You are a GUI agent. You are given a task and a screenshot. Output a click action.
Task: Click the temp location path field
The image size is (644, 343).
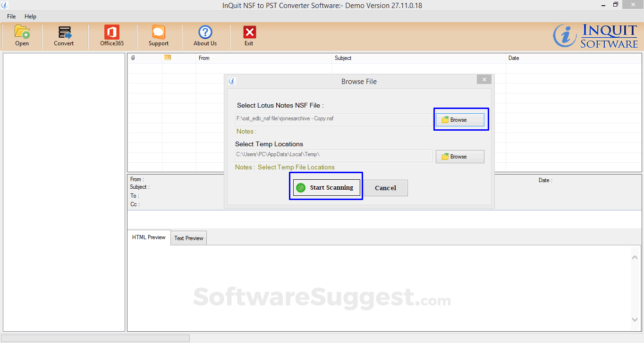(x=333, y=155)
